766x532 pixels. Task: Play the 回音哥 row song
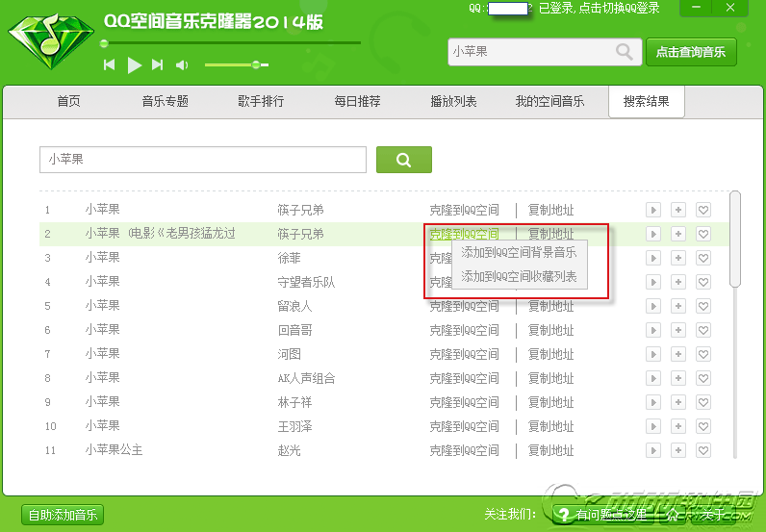coord(653,330)
